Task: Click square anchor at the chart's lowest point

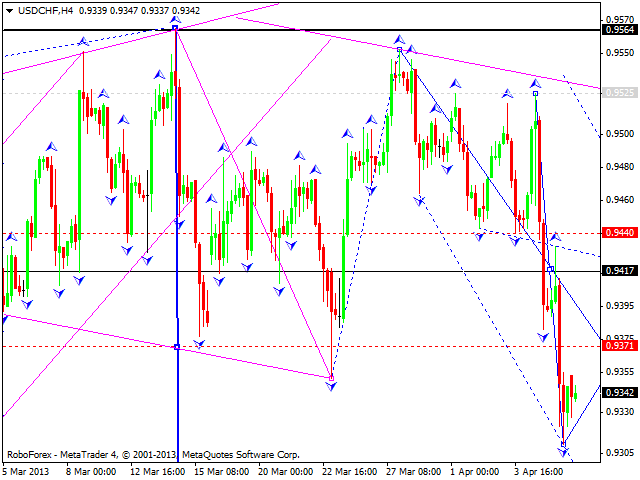Action: coord(564,443)
